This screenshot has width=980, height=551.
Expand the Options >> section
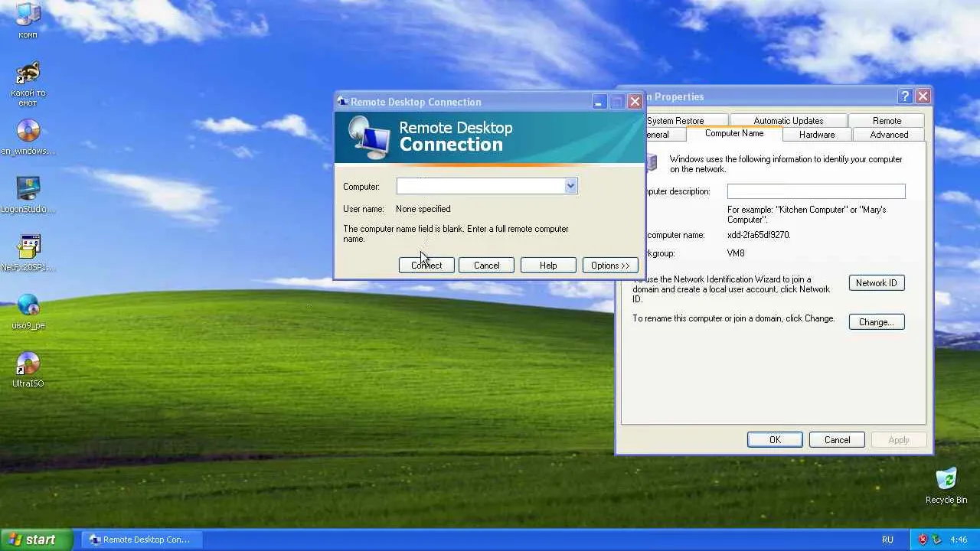(610, 266)
